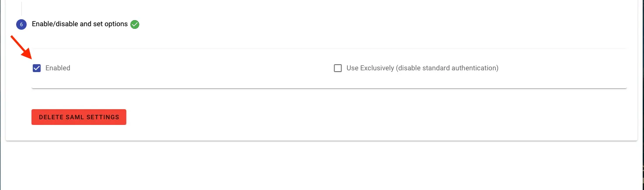Toggle SAML by clicking the Enabled label
The height and width of the screenshot is (190, 644).
pyautogui.click(x=58, y=68)
